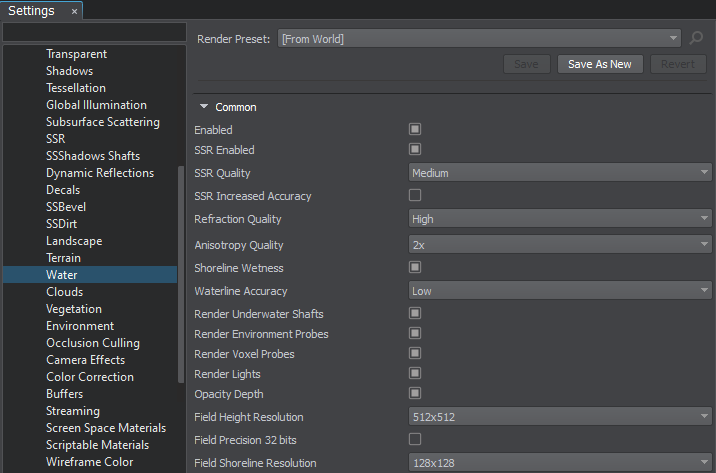Open the Refraction Quality dropdown
The height and width of the screenshot is (473, 716).
point(559,219)
